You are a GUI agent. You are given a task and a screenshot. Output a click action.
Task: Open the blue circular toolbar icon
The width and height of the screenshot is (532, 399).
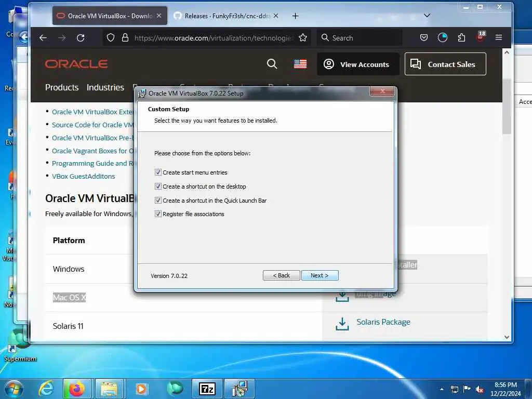443,37
